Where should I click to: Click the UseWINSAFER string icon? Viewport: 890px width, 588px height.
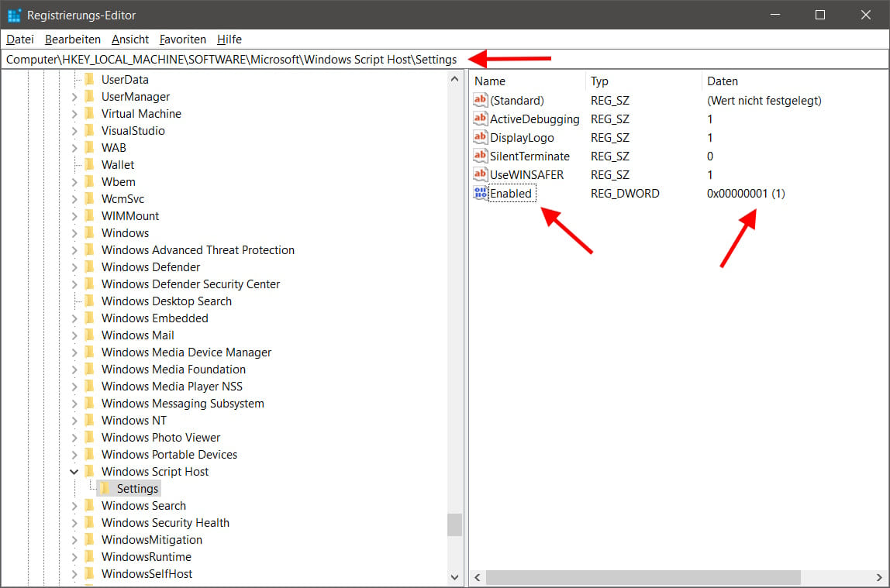point(479,174)
